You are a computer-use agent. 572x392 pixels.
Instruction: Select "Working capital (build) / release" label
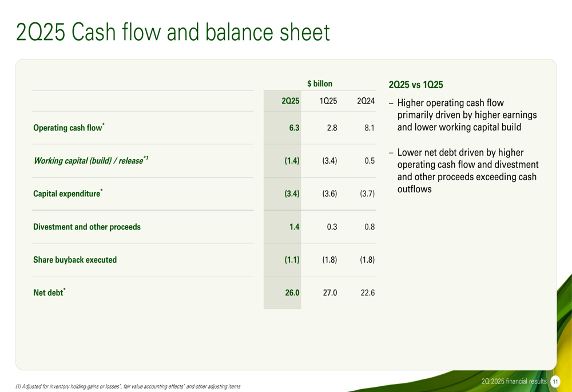[x=91, y=160]
